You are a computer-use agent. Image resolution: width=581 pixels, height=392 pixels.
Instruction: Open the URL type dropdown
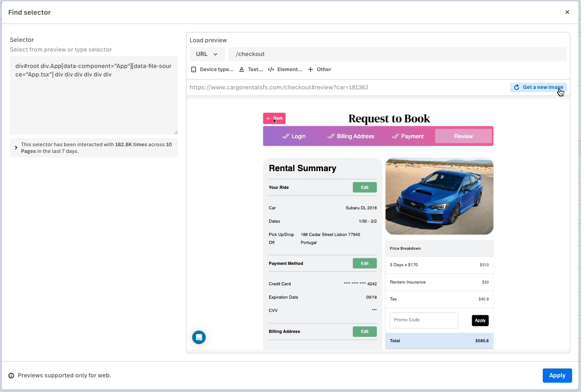(207, 54)
